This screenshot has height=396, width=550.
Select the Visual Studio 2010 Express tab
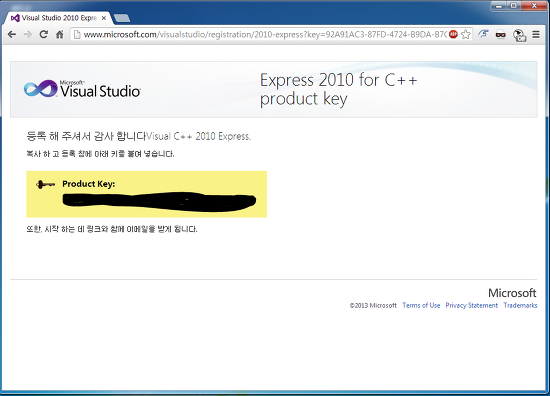tap(58, 18)
